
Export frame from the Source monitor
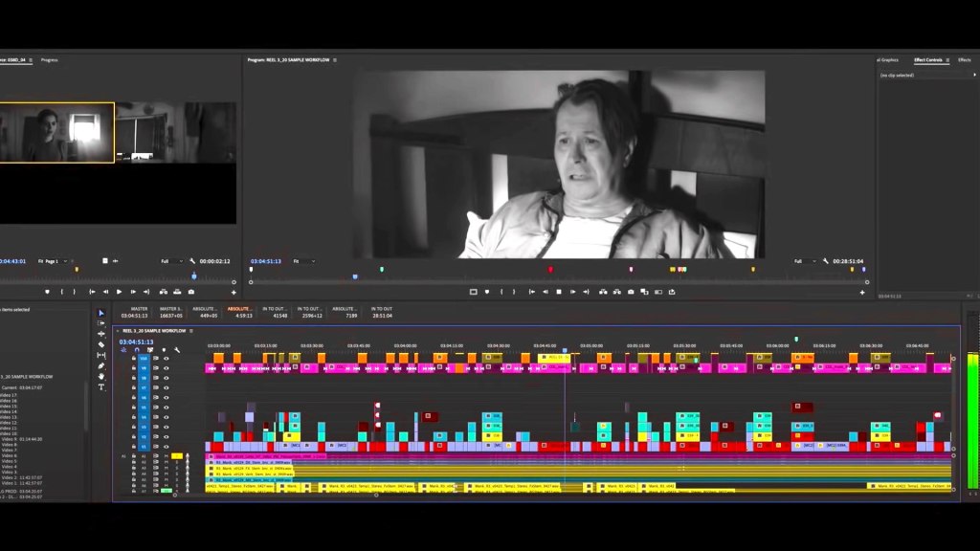(x=191, y=292)
